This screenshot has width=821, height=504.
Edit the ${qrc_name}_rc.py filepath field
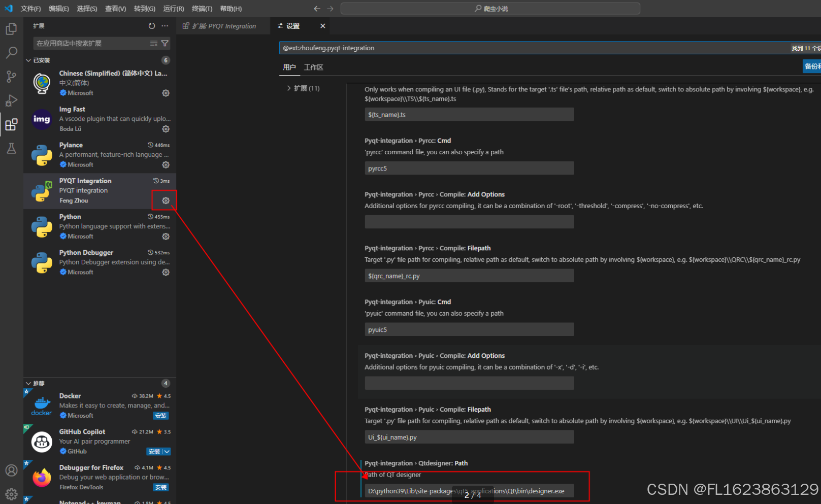point(469,276)
